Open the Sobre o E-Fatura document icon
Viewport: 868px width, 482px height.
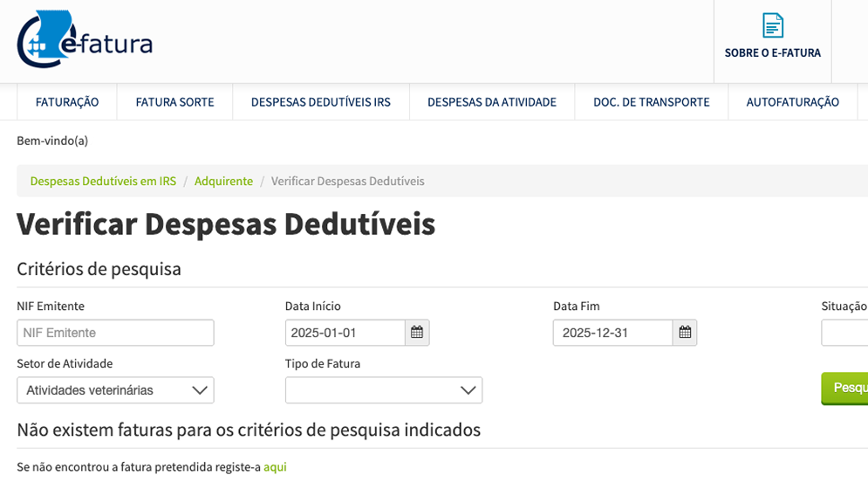(x=773, y=26)
